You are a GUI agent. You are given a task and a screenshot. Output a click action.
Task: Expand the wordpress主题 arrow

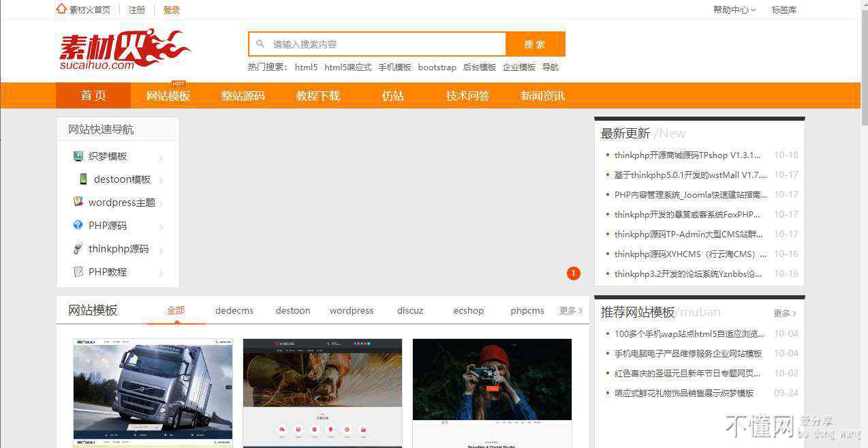(161, 205)
